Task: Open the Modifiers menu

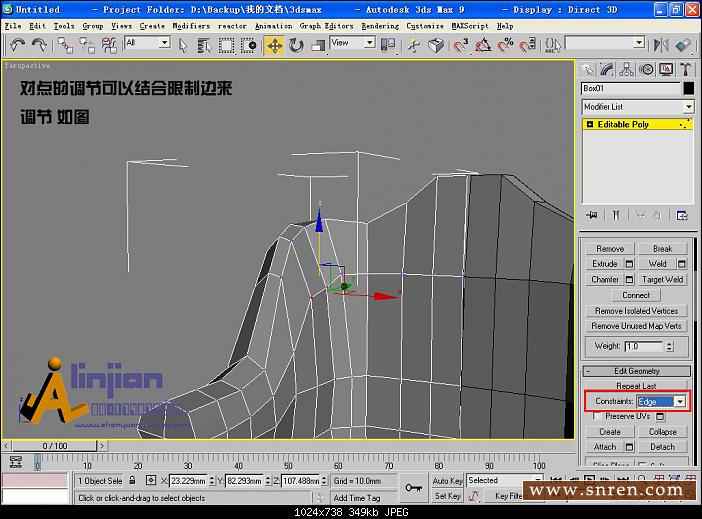Action: [x=191, y=26]
